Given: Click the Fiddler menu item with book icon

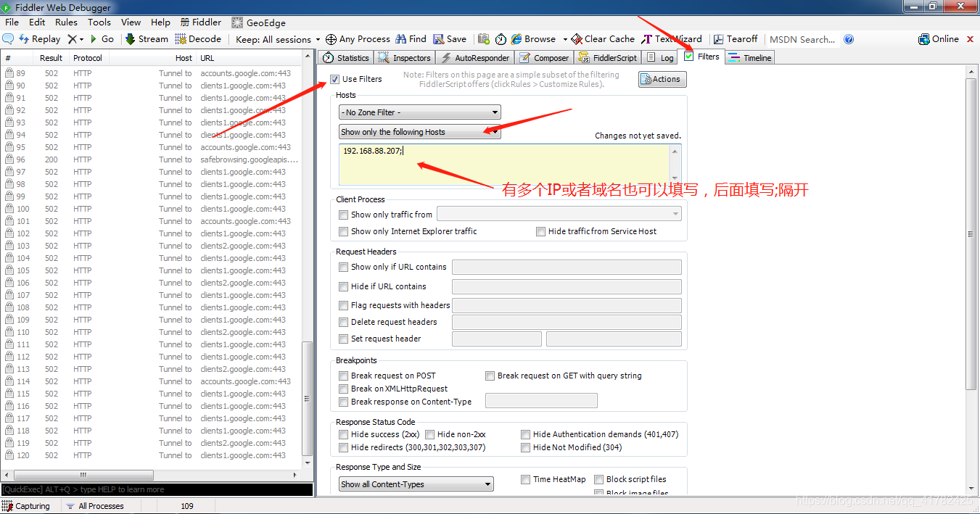Looking at the screenshot, I should 201,22.
